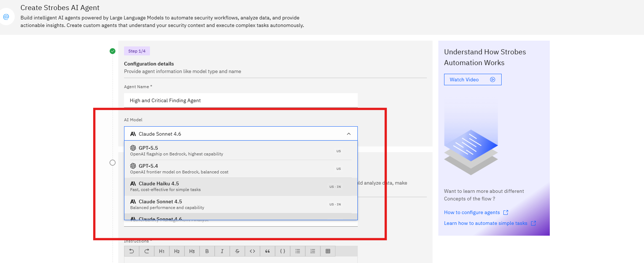Apply Heading 3 formatting
Image resolution: width=644 pixels, height=263 pixels.
click(x=192, y=251)
